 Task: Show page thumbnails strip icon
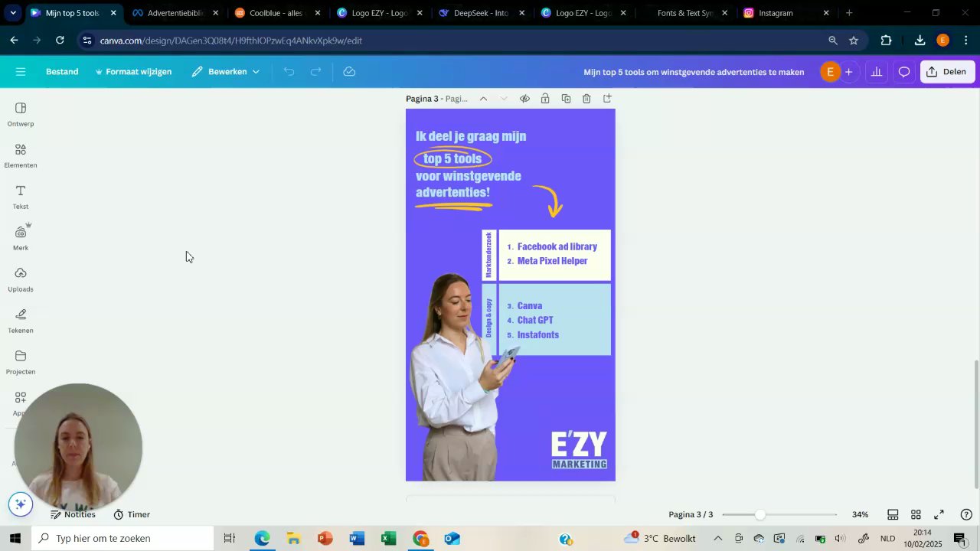tap(893, 514)
